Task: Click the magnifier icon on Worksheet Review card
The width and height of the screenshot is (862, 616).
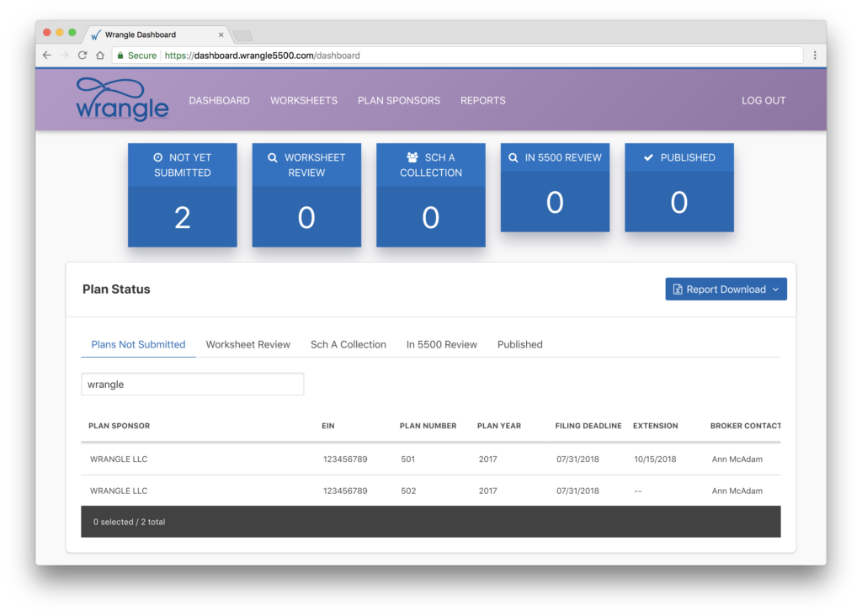Action: tap(271, 157)
